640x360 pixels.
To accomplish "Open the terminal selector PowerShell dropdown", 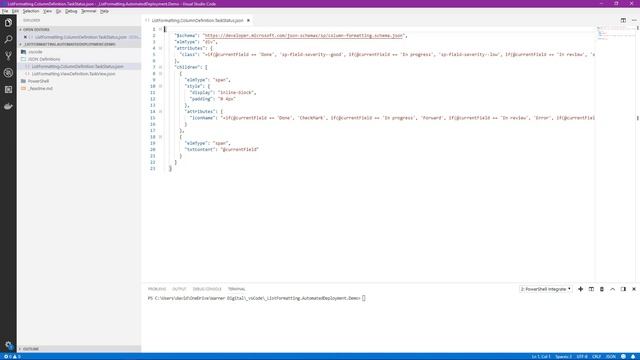I will 545,289.
